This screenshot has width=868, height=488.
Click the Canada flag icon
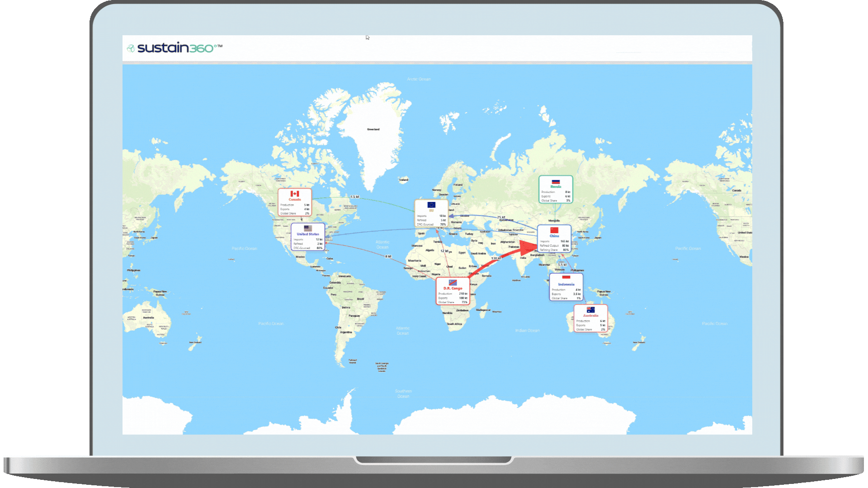coord(295,193)
